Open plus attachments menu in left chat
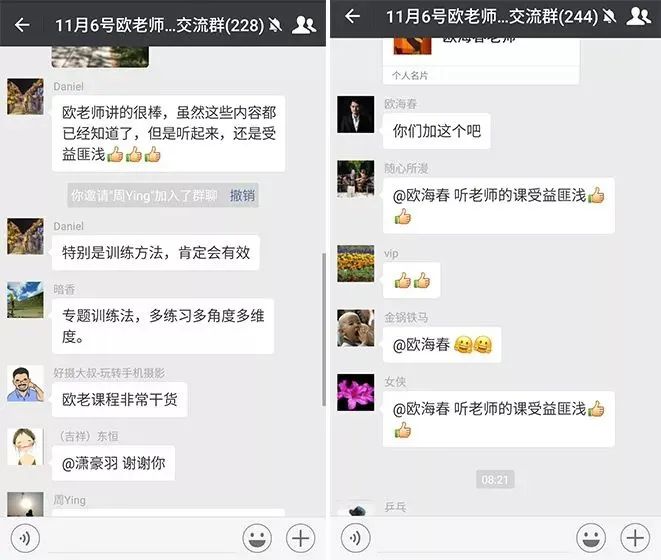This screenshot has width=661, height=560. [301, 538]
